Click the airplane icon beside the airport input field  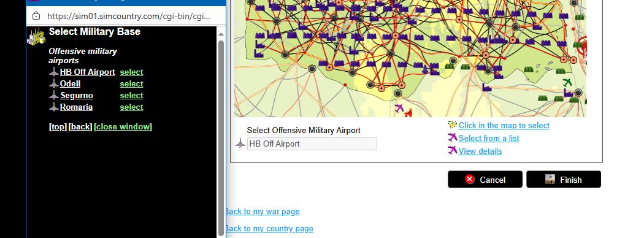tap(240, 144)
